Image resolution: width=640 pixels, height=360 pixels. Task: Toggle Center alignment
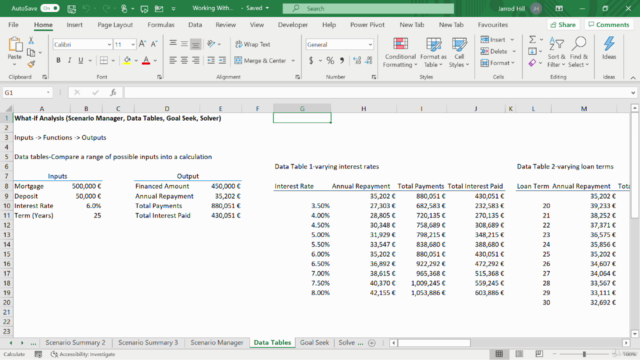click(184, 60)
